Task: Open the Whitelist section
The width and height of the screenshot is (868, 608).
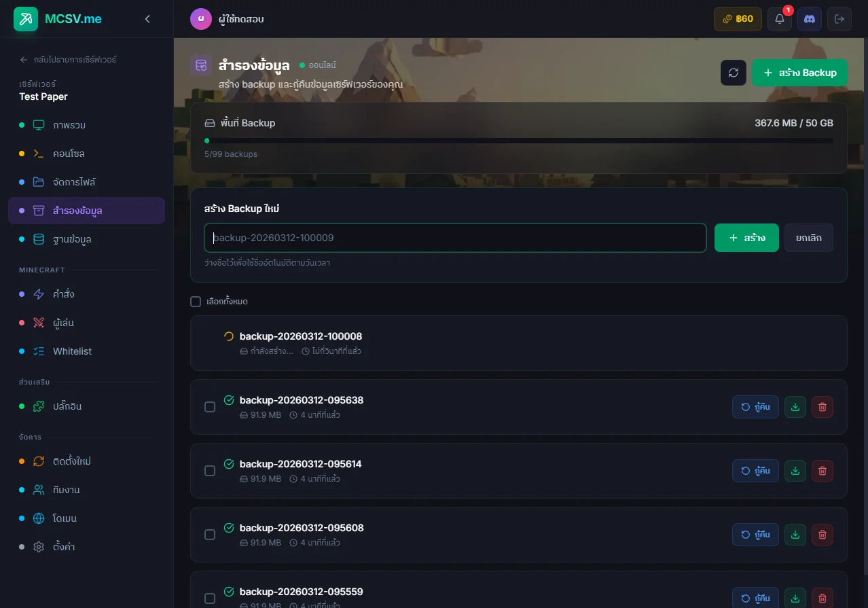Action: pyautogui.click(x=72, y=351)
